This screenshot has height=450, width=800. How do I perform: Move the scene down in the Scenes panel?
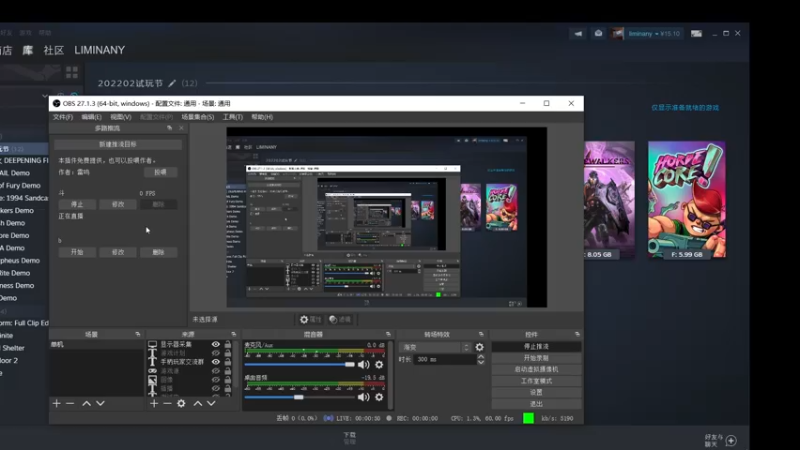[101, 404]
